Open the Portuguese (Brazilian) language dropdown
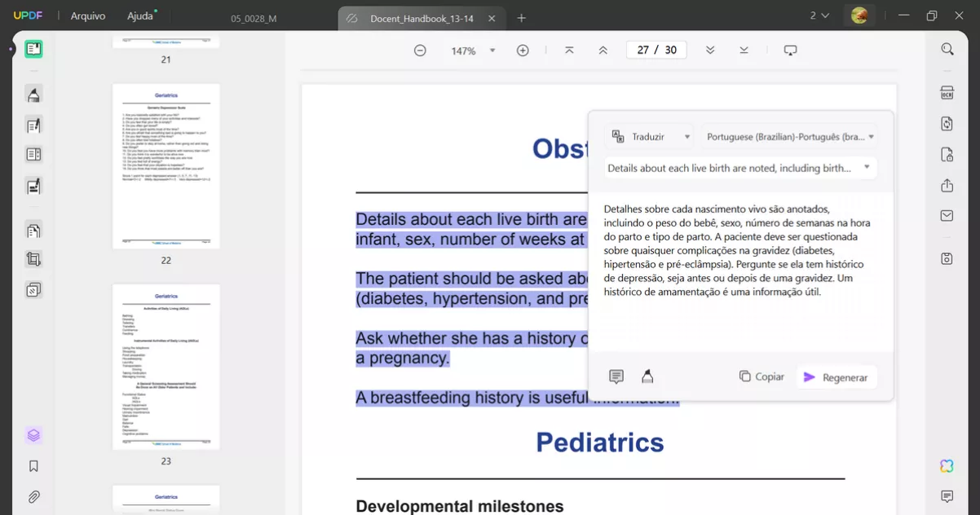The width and height of the screenshot is (980, 515). [x=788, y=137]
